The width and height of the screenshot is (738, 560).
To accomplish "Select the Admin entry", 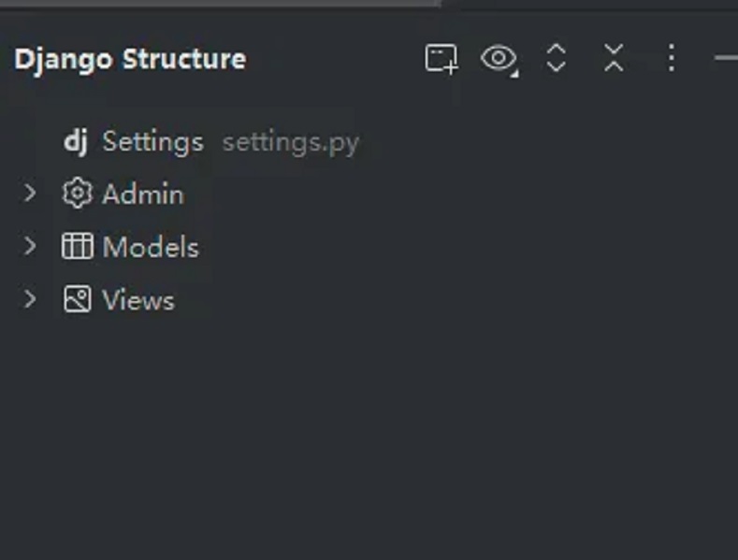I will 142,194.
